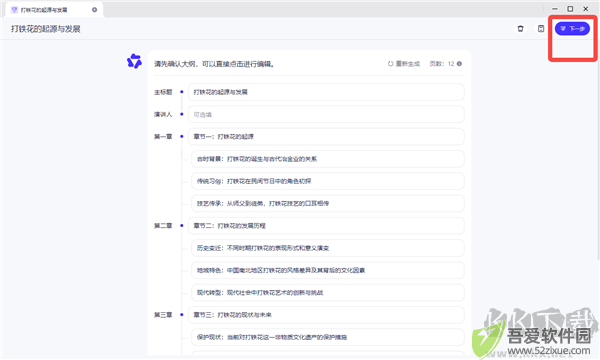Screen dimensions: 600x360
Task: Edit the 技艺传承 outline item
Action: point(328,203)
